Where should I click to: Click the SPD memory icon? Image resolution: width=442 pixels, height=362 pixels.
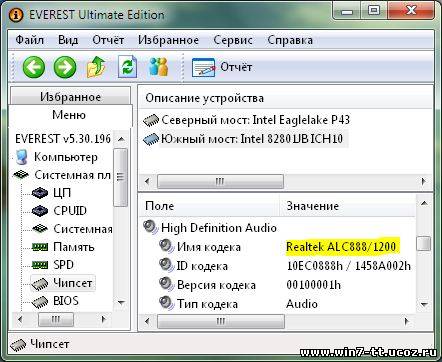click(40, 265)
